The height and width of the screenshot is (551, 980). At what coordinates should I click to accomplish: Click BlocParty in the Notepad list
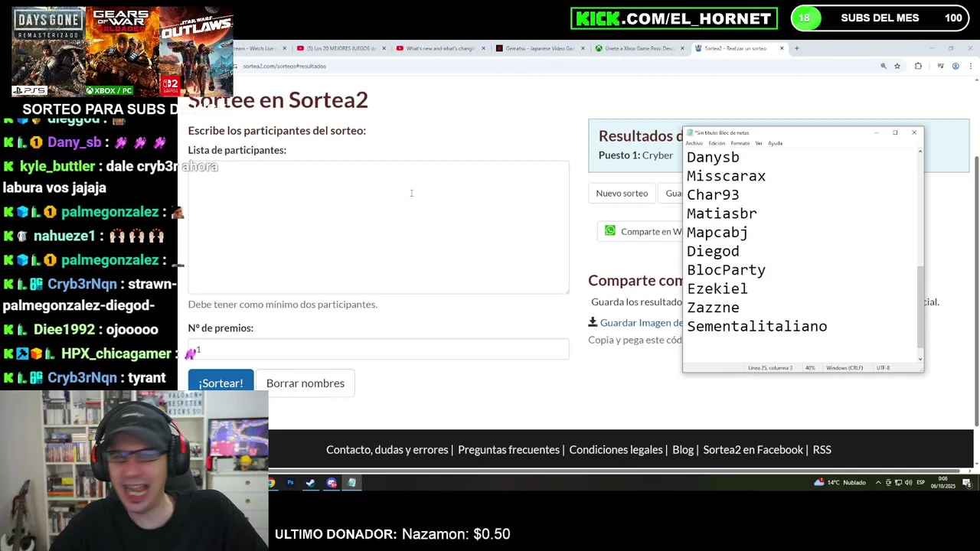[726, 269]
